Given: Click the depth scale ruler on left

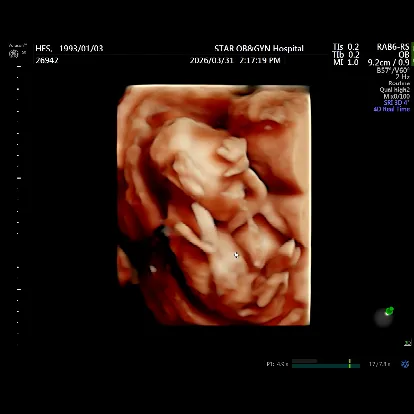Looking at the screenshot, I should coord(18,205).
